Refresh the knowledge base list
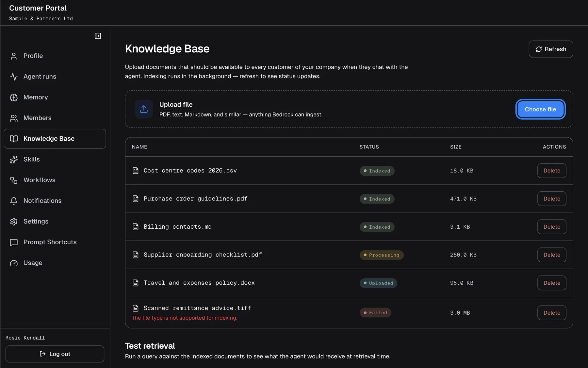588x368 pixels. pyautogui.click(x=551, y=49)
